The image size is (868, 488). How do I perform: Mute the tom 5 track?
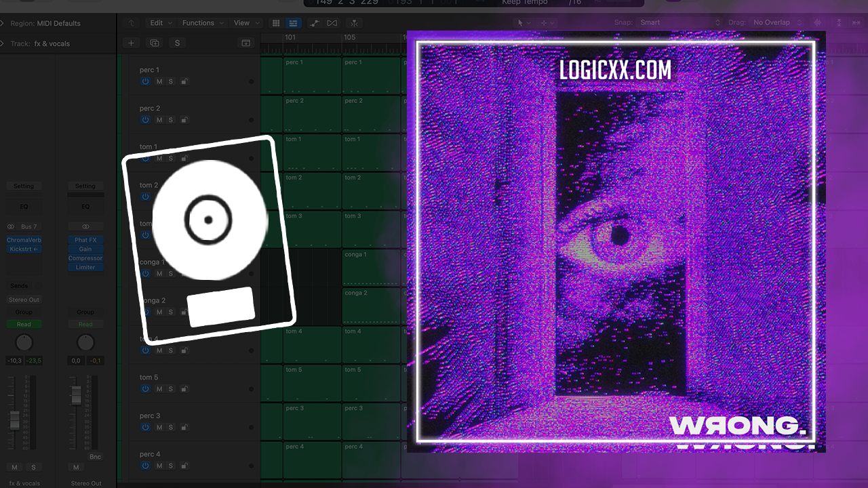tap(159, 389)
